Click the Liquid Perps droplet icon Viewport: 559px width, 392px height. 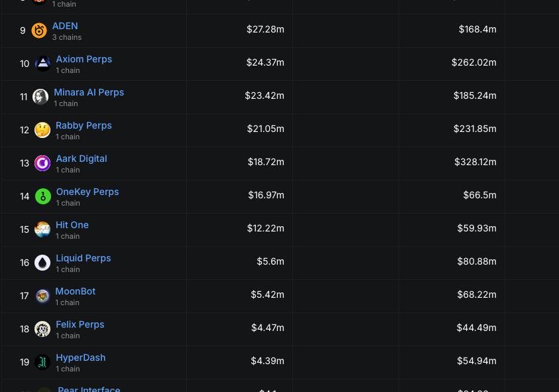42,263
